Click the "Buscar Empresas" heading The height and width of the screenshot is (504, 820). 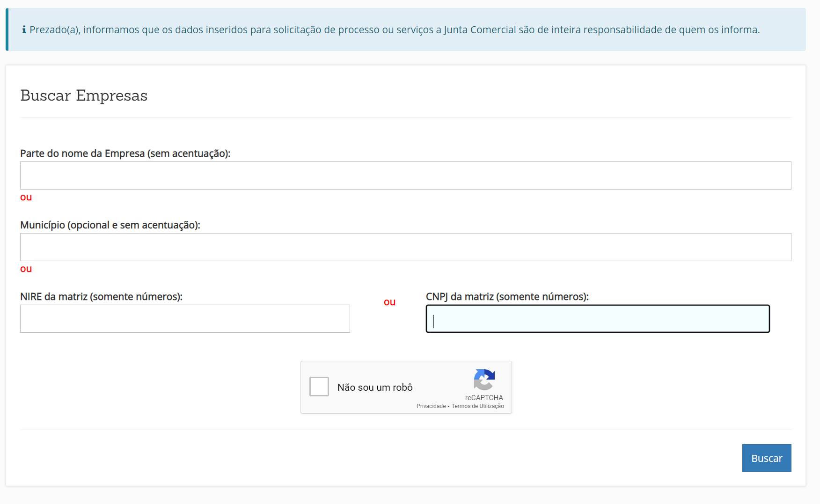(84, 95)
